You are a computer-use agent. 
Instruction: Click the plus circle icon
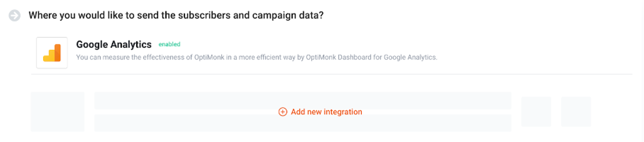[x=282, y=112]
